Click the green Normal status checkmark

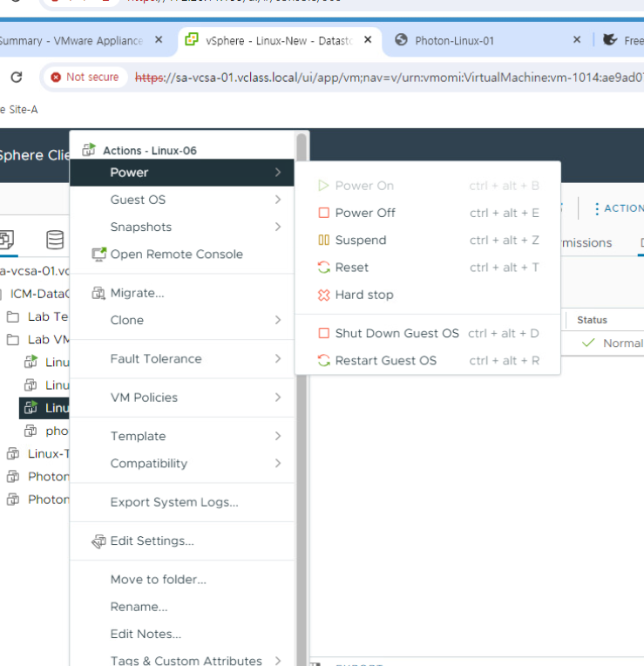(x=588, y=343)
